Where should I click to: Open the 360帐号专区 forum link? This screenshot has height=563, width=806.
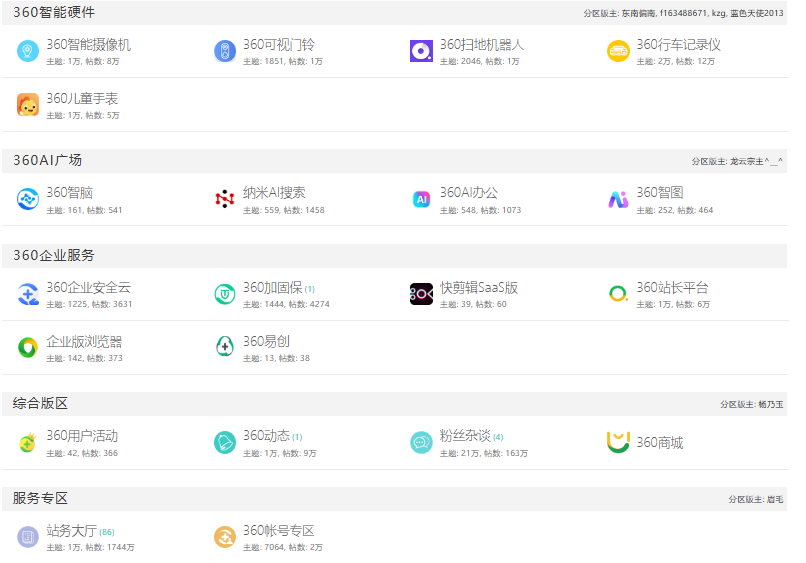(x=279, y=531)
